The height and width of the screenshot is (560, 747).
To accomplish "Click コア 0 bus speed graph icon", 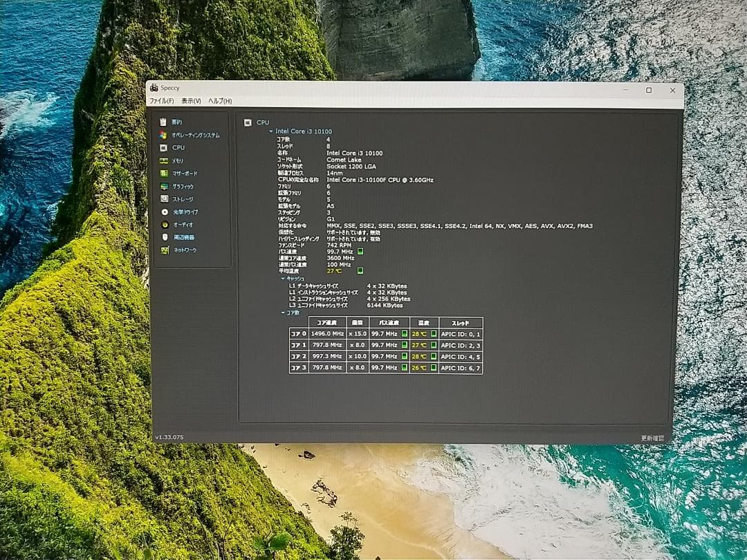I will tap(405, 333).
